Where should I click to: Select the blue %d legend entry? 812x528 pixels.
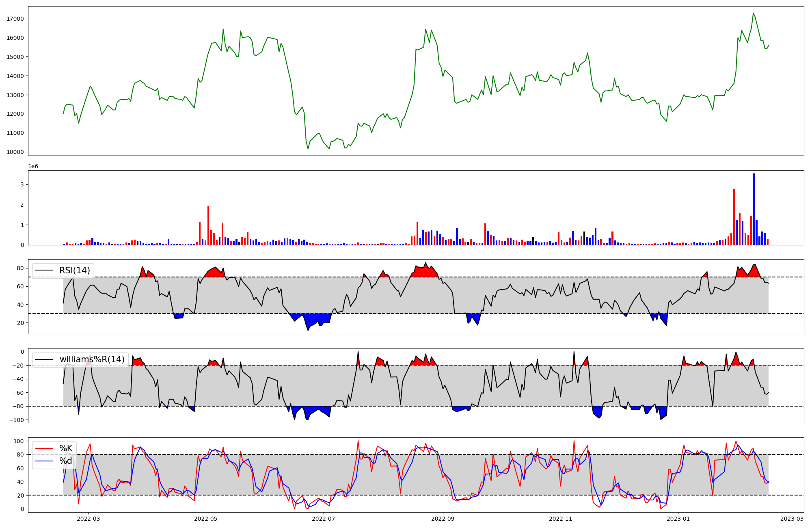pyautogui.click(x=65, y=461)
